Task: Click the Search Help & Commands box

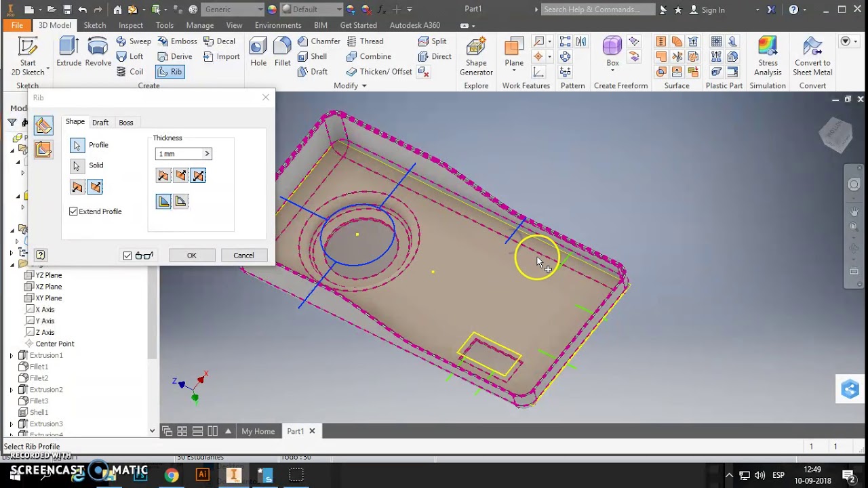Action: (597, 9)
